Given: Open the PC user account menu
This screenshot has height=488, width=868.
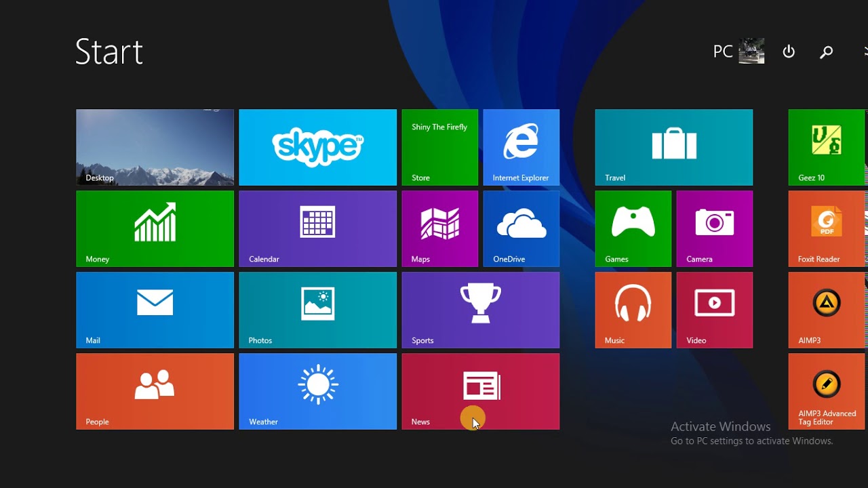Looking at the screenshot, I should (x=738, y=52).
